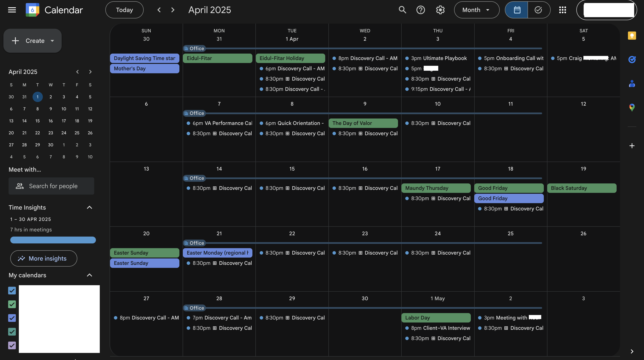Open the support help icon

(420, 10)
